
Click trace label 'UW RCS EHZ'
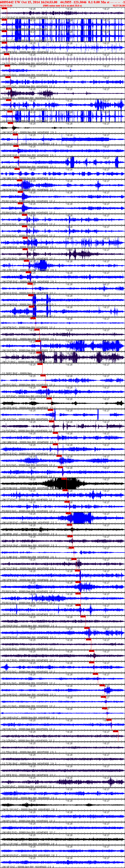click(9, 454)
